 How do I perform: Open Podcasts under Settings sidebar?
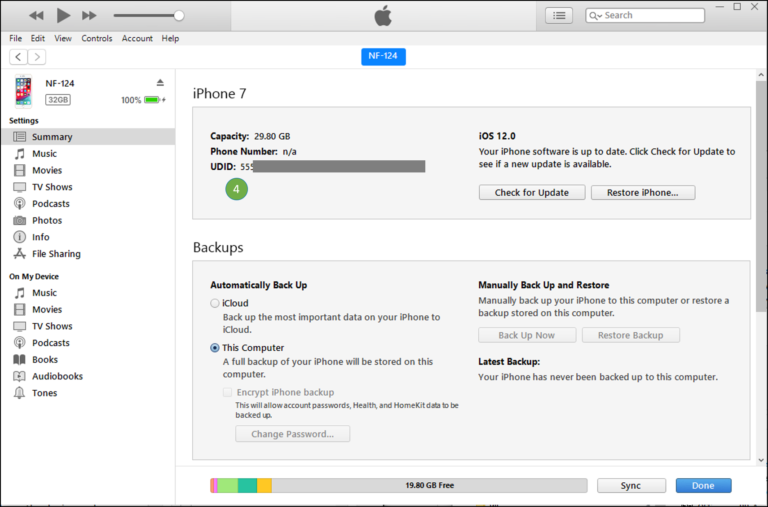pyautogui.click(x=50, y=203)
